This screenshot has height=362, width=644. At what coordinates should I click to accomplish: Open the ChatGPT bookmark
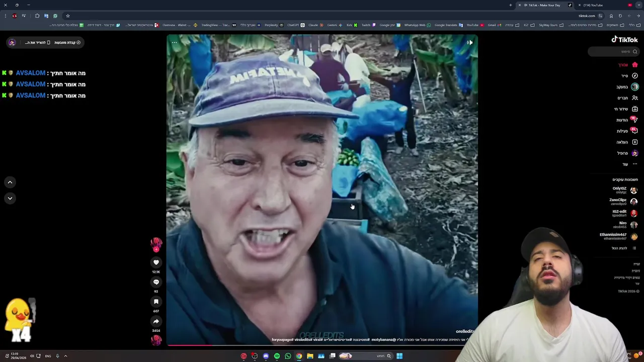296,25
